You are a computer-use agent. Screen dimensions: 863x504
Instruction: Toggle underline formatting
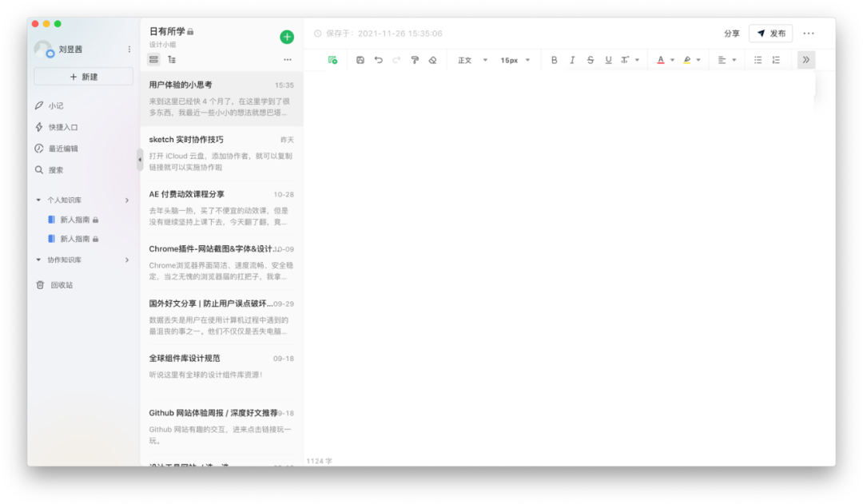[608, 60]
